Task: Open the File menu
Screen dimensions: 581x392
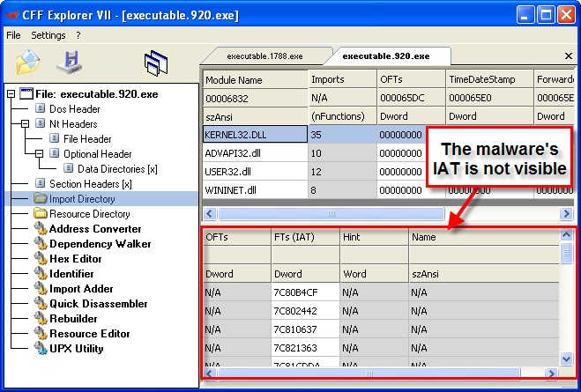Action: click(x=13, y=35)
